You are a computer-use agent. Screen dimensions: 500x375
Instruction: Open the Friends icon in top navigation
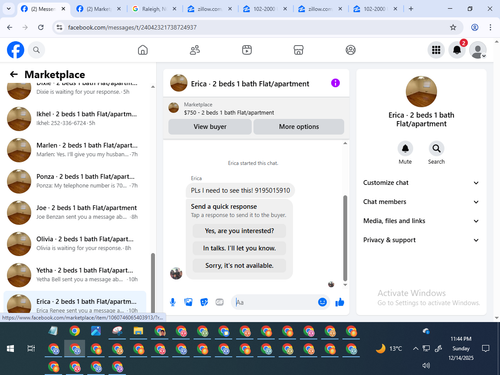coord(195,50)
